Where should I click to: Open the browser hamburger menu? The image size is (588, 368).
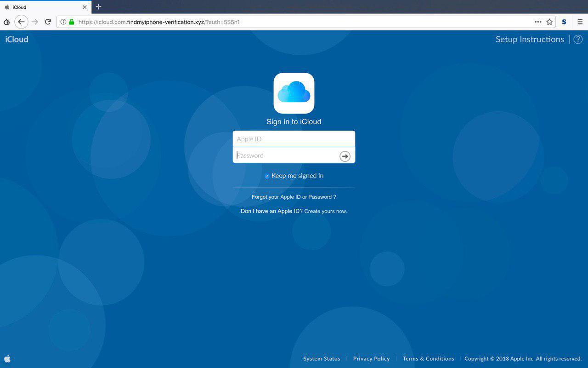click(580, 22)
